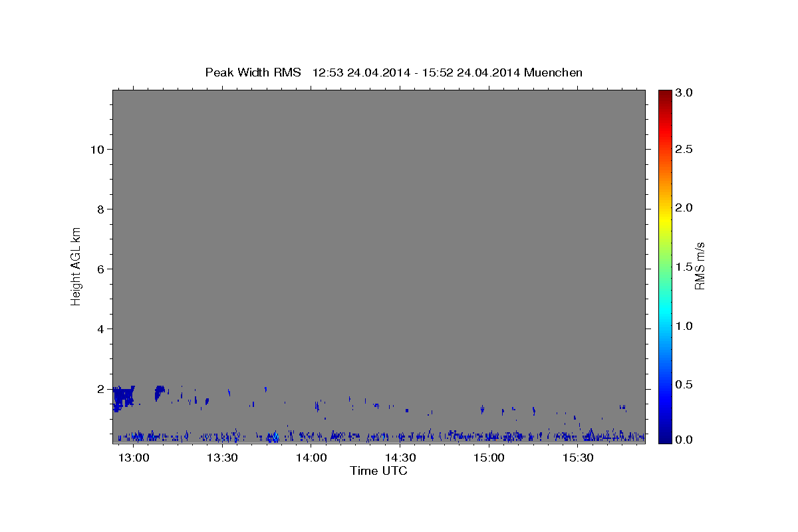This screenshot has height=532, width=798.
Task: Click the colorbar value '2.0'
Action: 684,208
